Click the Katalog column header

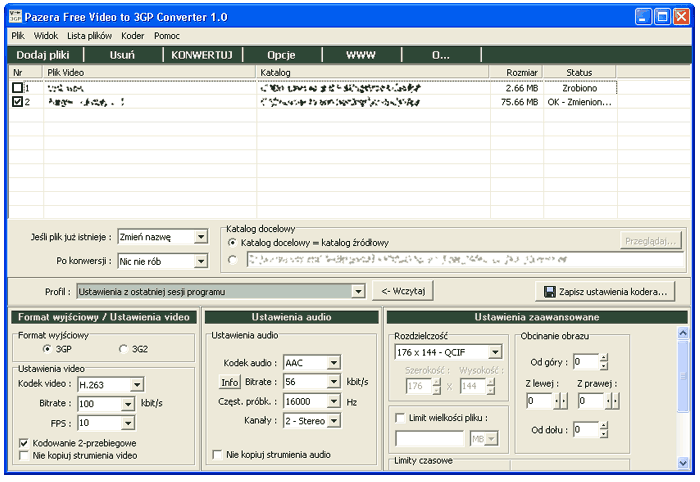275,72
